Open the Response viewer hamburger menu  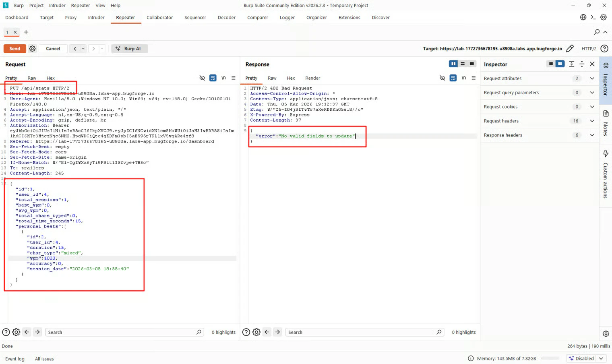pos(473,78)
